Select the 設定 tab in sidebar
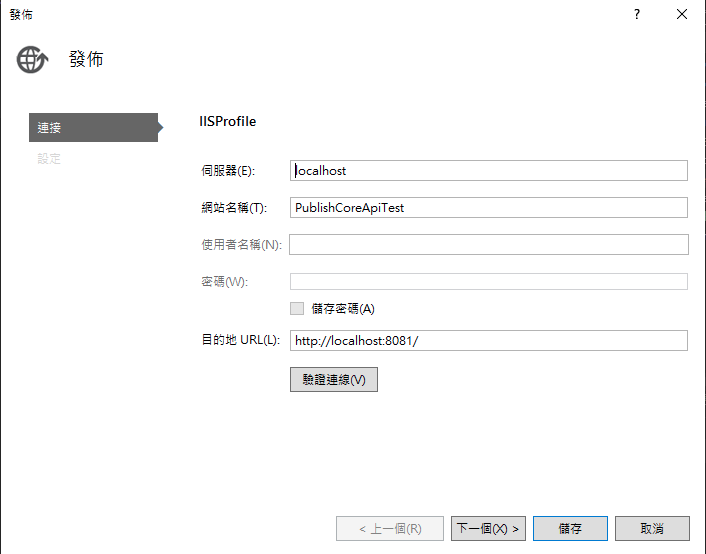Screen dimensions: 706x554 point(49,159)
